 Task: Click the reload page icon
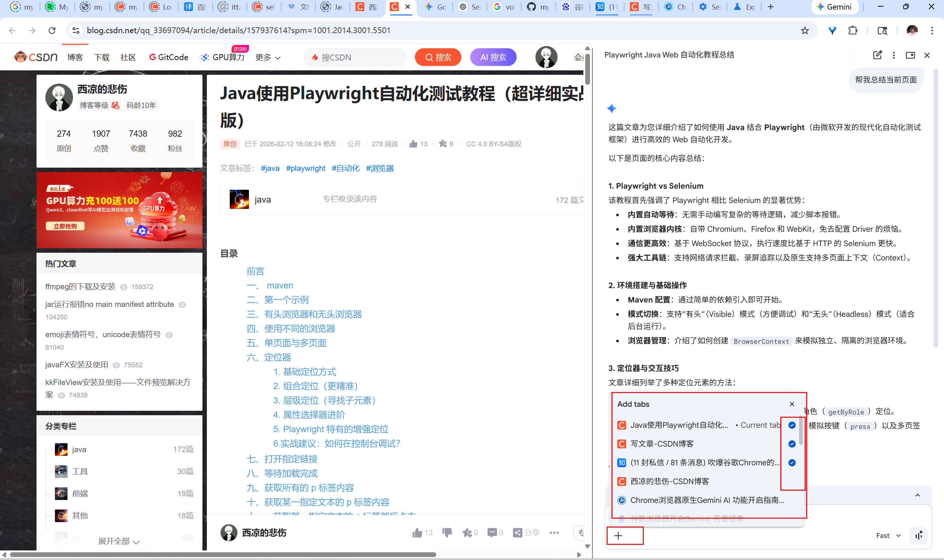pos(52,30)
